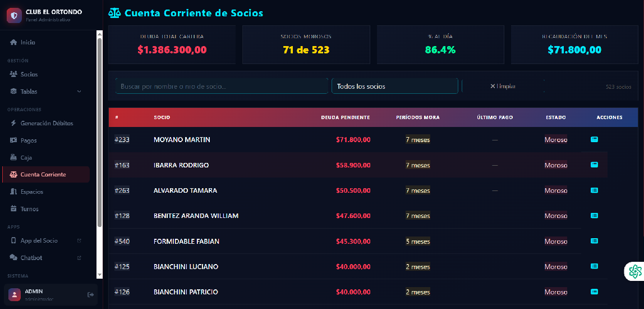Click the Socios Morosos 71 de 523 card

point(306,45)
